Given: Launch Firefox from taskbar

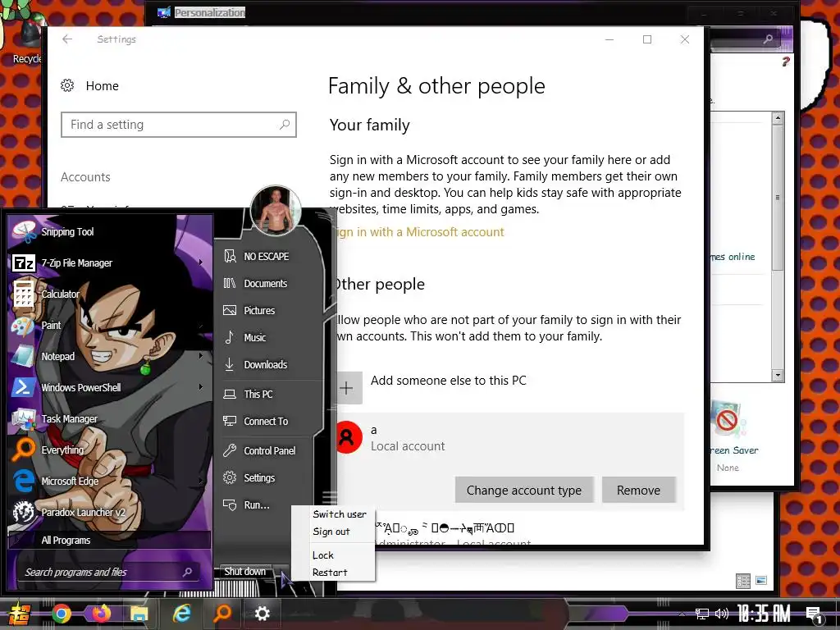Looking at the screenshot, I should tap(101, 613).
